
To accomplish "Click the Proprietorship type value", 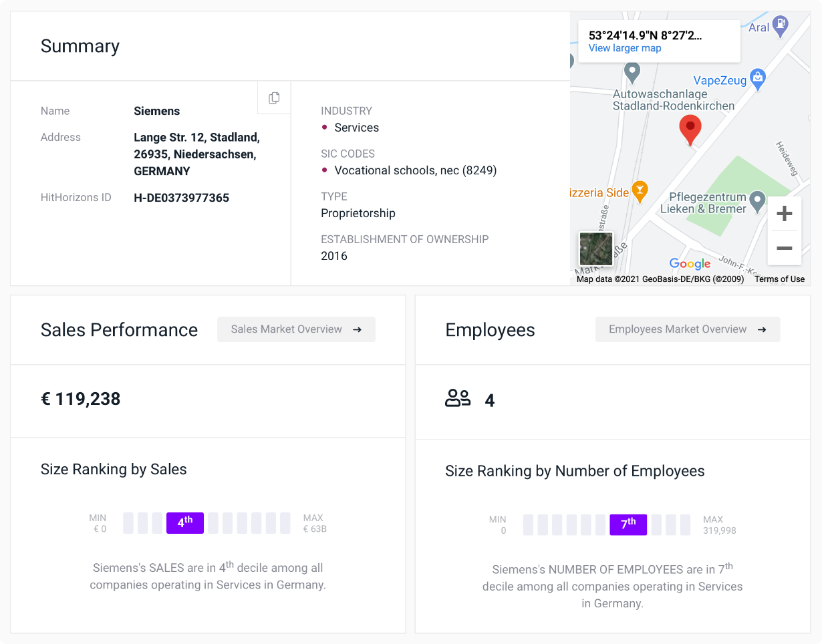I will 358,213.
